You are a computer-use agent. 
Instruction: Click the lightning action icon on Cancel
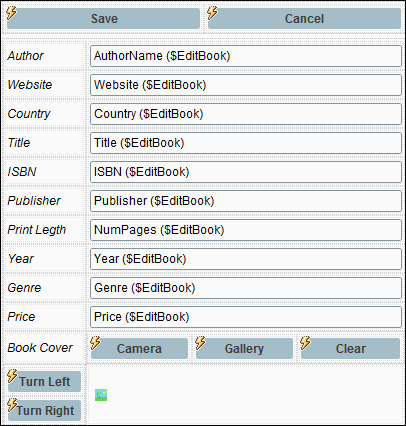pyautogui.click(x=212, y=13)
